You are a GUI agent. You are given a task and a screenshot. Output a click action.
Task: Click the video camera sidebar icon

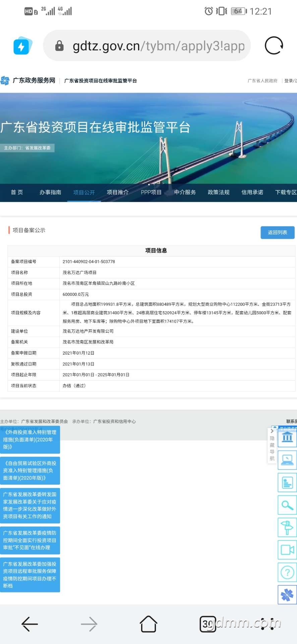(287, 550)
